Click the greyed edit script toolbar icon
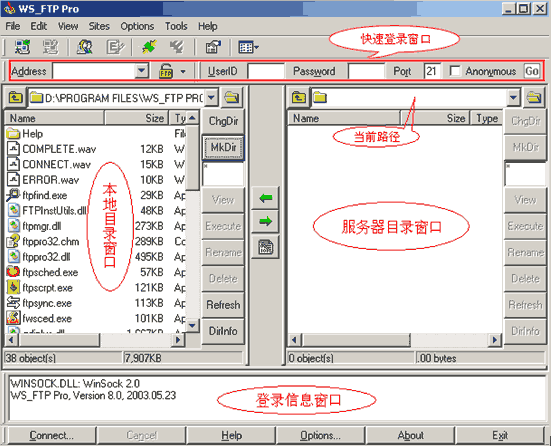 point(115,47)
